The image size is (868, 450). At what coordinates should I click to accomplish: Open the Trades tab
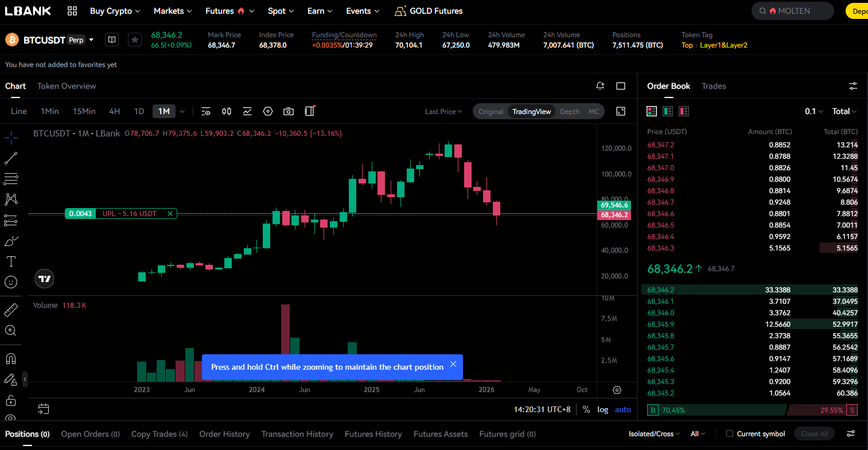(x=714, y=86)
